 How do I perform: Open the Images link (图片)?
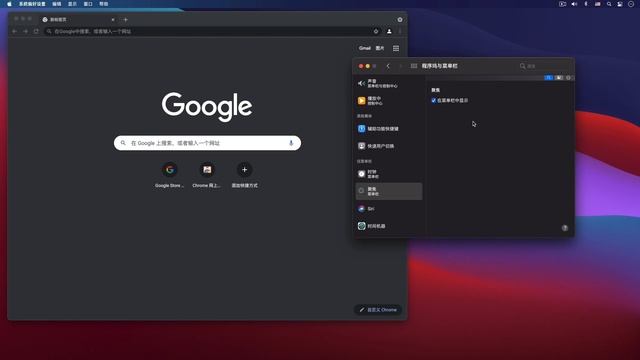click(380, 48)
